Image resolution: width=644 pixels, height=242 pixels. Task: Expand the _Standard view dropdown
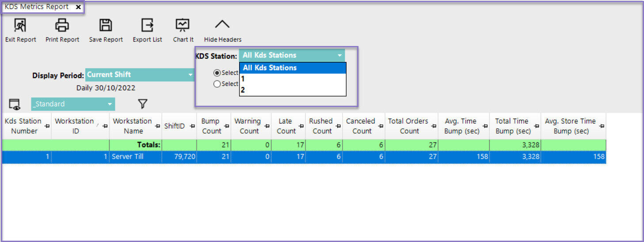coord(110,104)
